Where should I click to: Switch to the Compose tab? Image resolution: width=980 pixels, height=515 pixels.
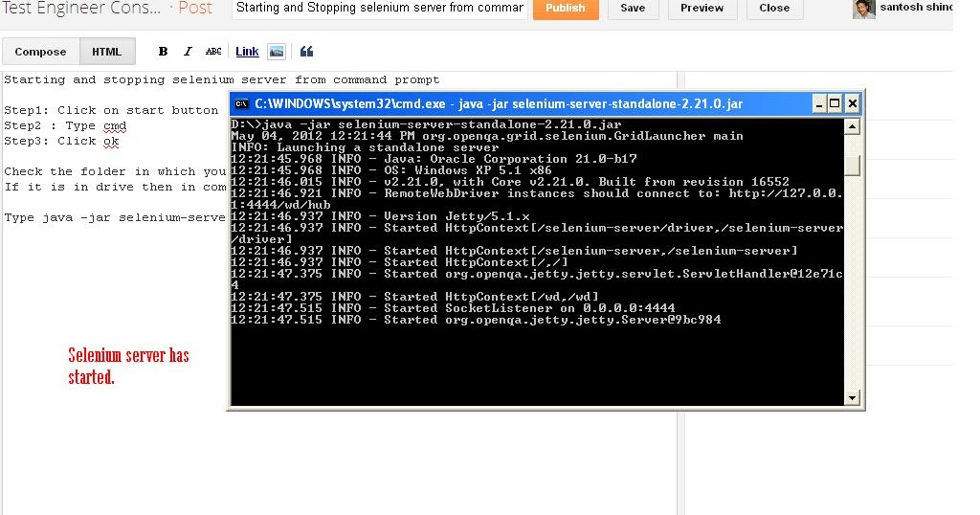[40, 52]
